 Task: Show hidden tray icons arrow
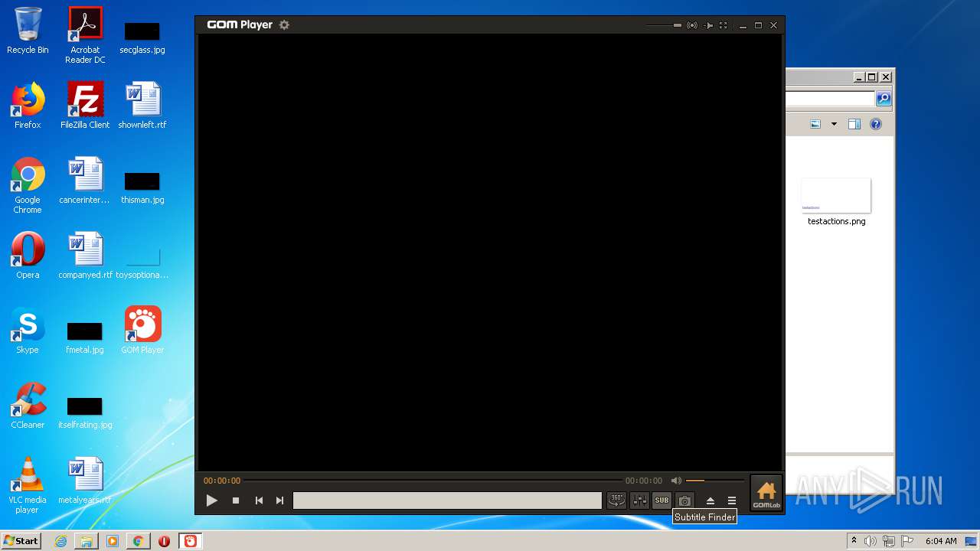pos(854,541)
